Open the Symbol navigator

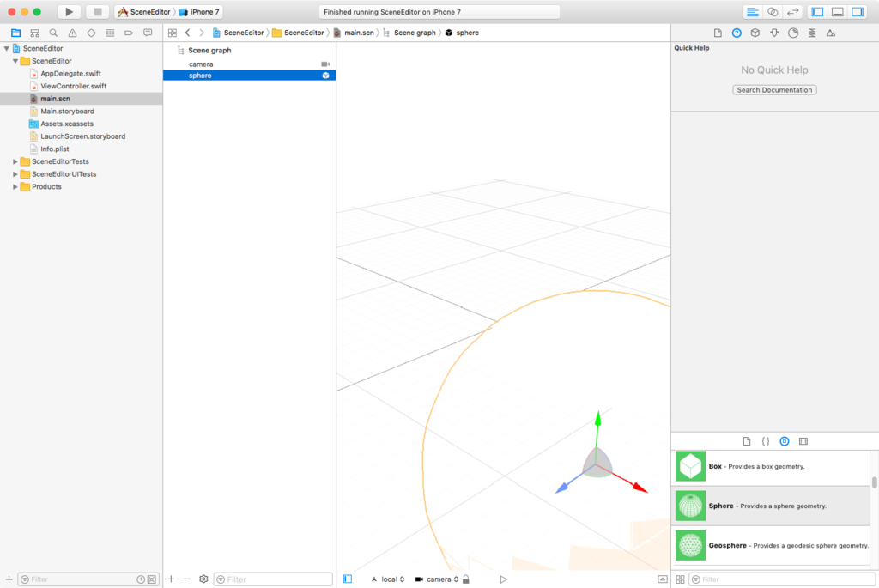tap(34, 33)
